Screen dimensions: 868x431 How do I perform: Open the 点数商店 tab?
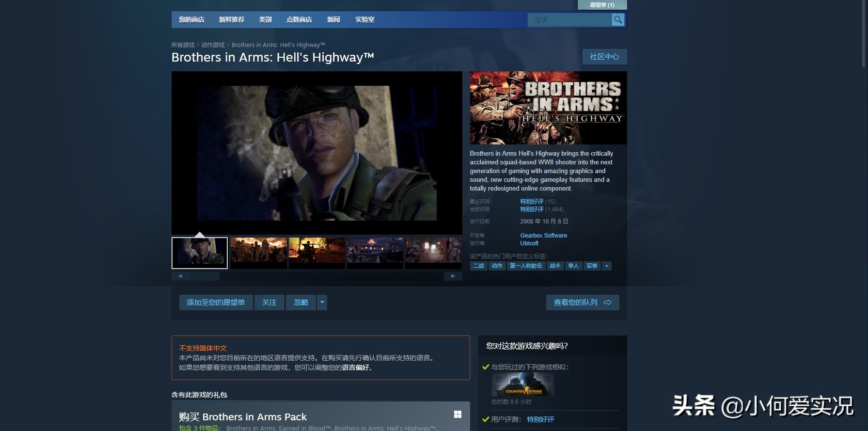point(299,19)
